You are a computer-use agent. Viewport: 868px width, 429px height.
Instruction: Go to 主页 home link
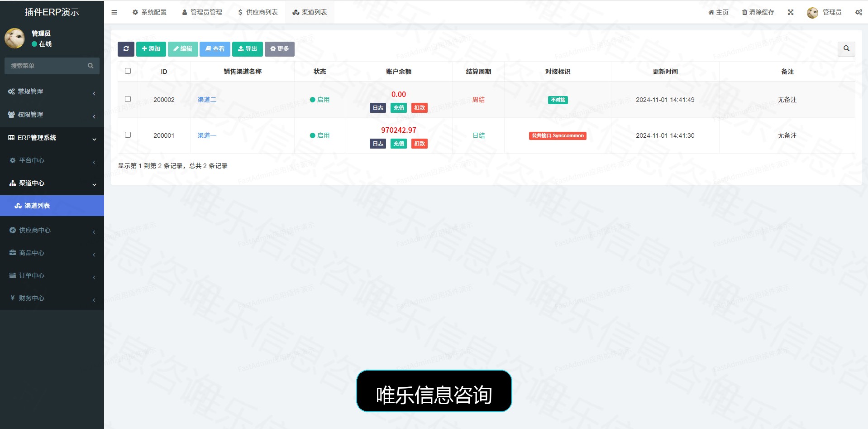coord(718,12)
